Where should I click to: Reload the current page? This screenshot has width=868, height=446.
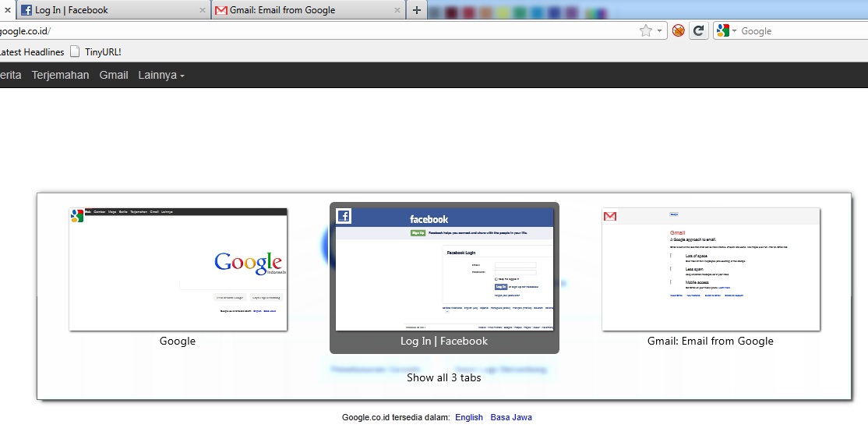click(x=699, y=31)
